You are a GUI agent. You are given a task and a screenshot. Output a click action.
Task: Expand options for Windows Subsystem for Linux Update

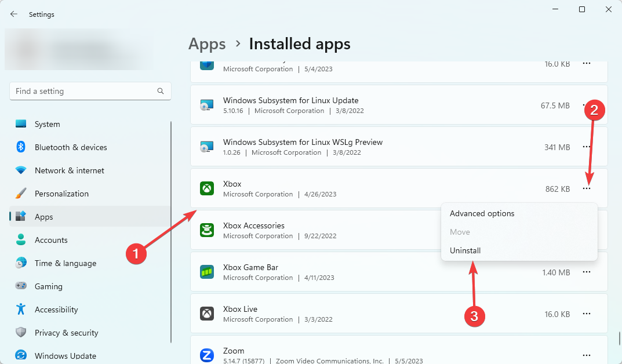point(587,105)
